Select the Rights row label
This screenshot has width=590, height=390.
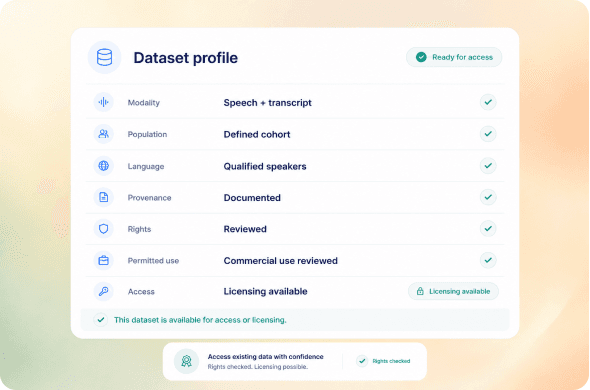click(x=139, y=229)
